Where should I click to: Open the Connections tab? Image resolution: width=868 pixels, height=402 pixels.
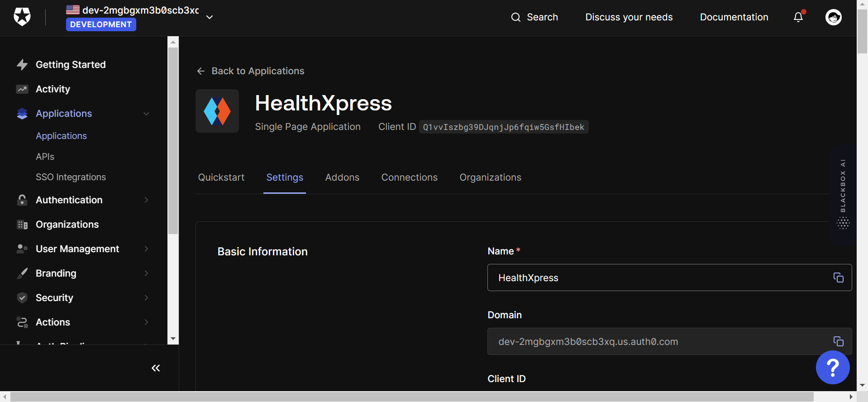tap(410, 177)
